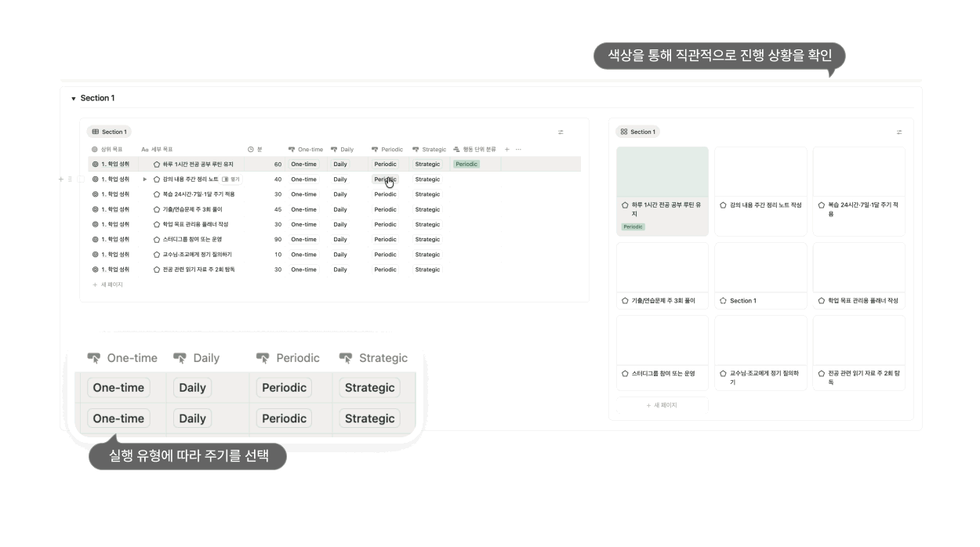Expand sub-items of the second table row
This screenshot has height=547, width=980.
coord(145,179)
